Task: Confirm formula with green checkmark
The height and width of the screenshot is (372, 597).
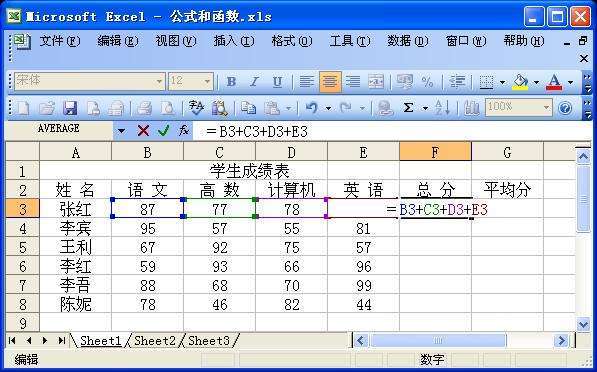Action: (163, 131)
